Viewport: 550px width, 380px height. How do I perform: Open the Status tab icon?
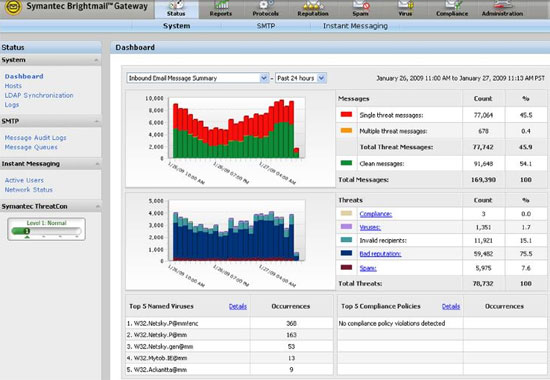pos(176,5)
